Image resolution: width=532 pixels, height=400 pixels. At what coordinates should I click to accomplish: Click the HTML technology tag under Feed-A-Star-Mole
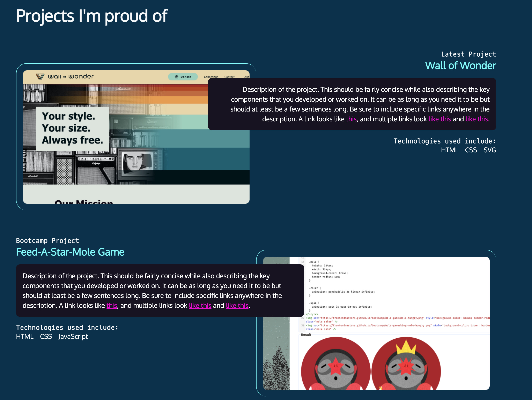[x=25, y=336]
